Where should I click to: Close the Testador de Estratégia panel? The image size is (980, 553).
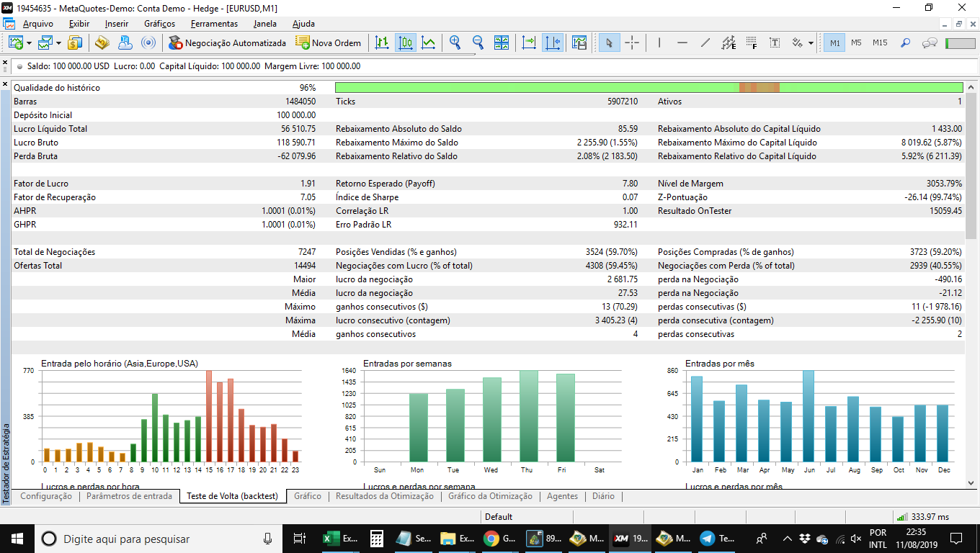6,85
